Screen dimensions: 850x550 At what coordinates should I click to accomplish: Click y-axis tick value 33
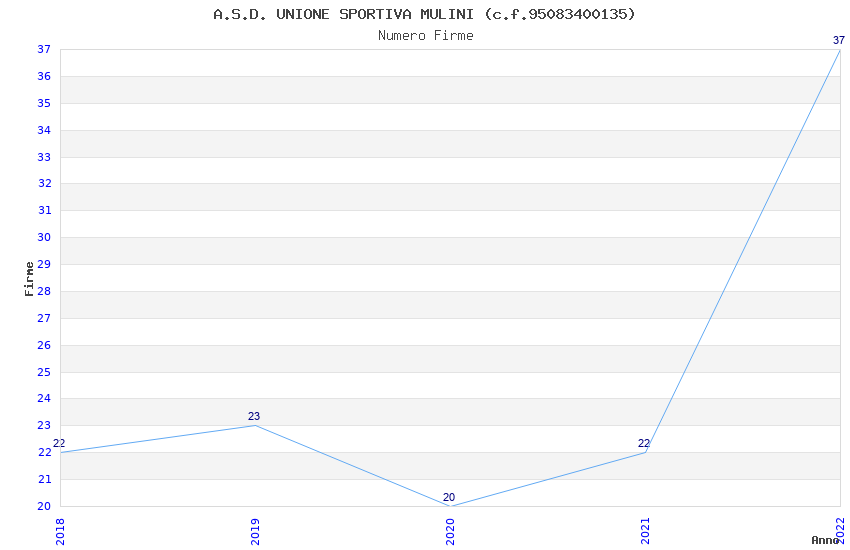[x=44, y=157]
